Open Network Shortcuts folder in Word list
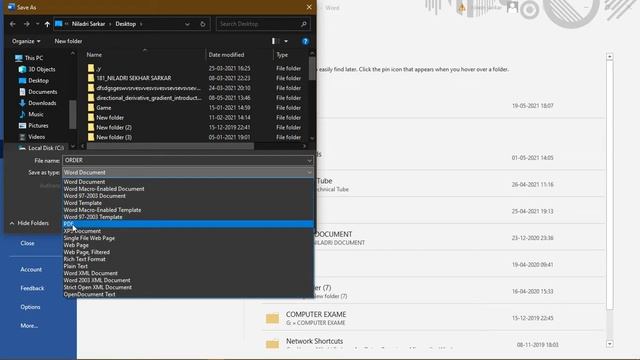Screen dimensions: 640x360 (x=314, y=341)
